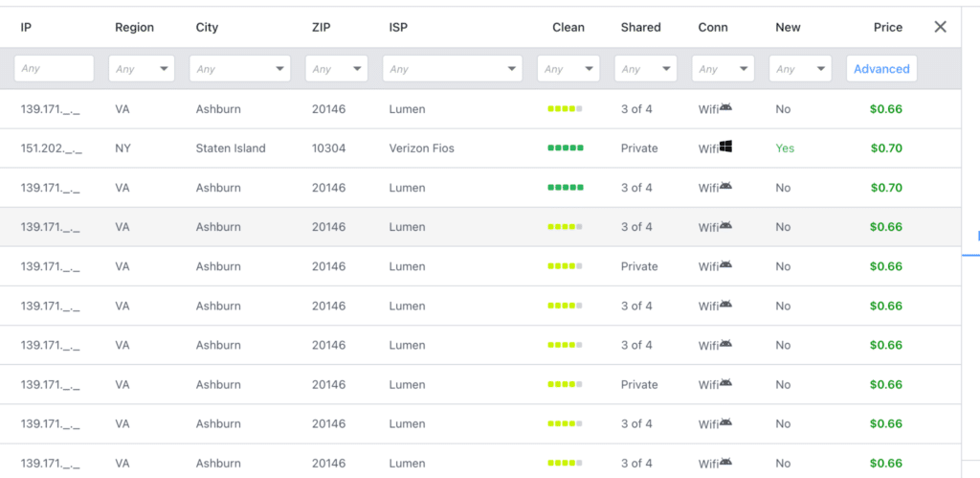
Task: Click the five-green-bar clean rating for Verizon Fios
Action: point(566,148)
